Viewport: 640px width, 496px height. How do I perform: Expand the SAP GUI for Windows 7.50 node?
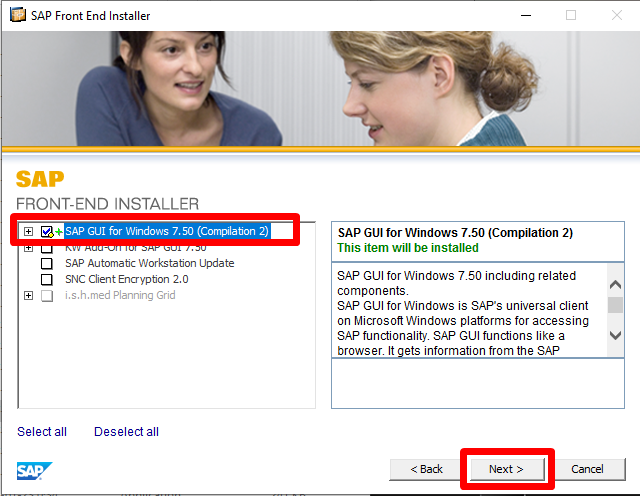click(28, 231)
